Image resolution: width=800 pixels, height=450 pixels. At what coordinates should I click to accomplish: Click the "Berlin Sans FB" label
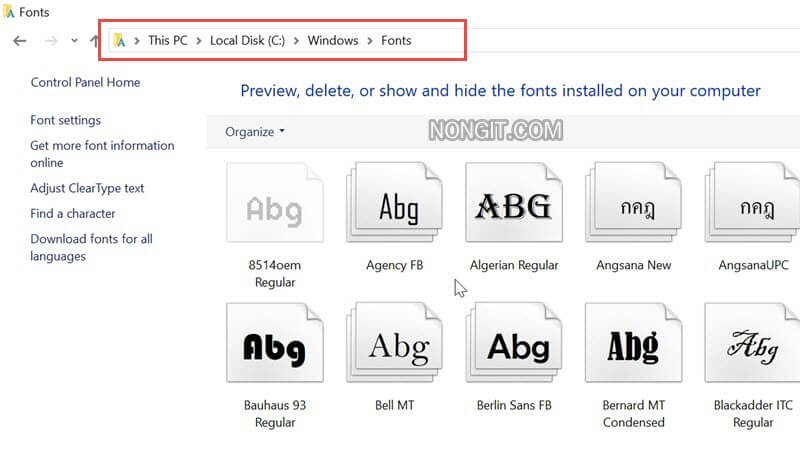pyautogui.click(x=514, y=405)
